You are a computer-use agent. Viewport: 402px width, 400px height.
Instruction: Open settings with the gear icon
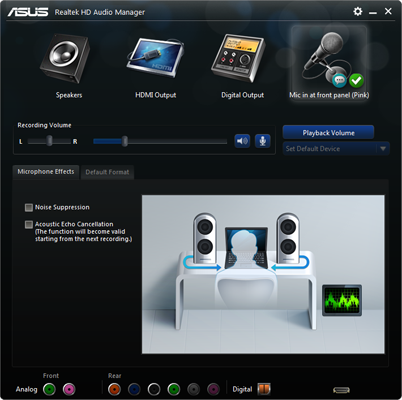358,12
